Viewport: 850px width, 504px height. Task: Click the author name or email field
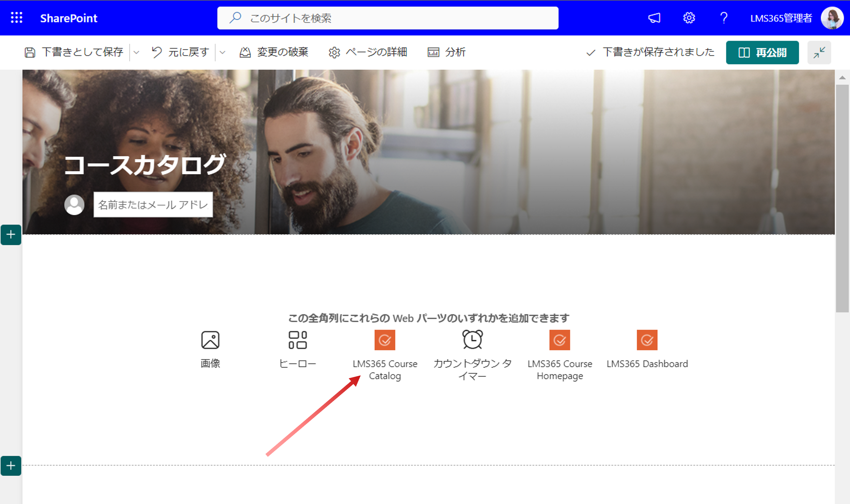(153, 205)
